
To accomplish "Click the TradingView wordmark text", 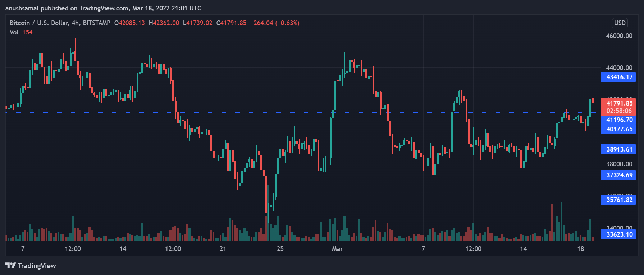I will [x=37, y=266].
